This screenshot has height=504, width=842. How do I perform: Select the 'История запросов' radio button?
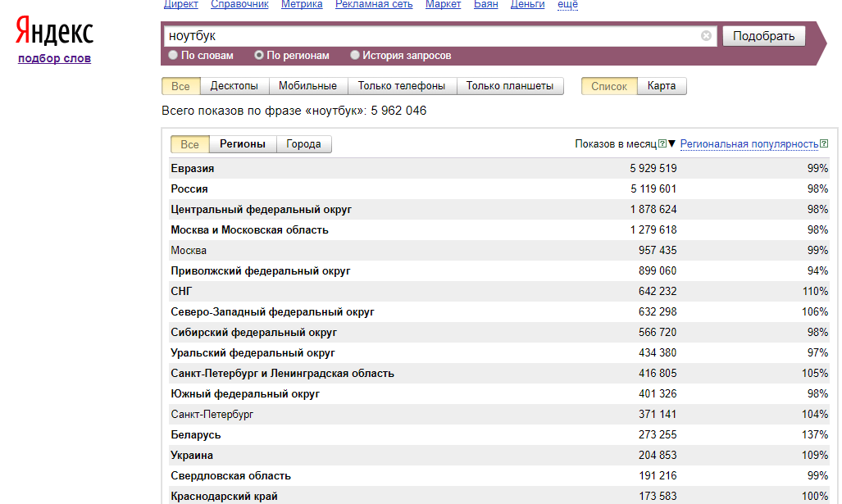pyautogui.click(x=354, y=55)
